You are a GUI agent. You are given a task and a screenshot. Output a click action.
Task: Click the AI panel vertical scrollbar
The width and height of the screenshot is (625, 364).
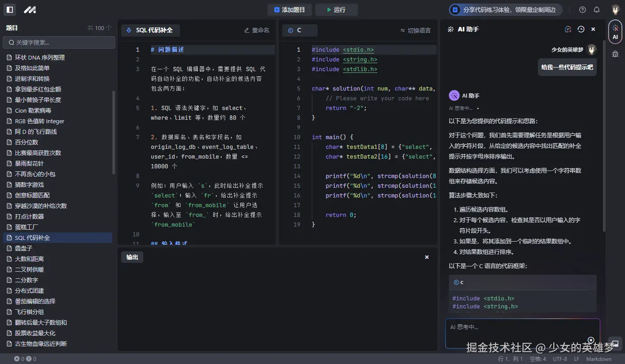coord(604,137)
